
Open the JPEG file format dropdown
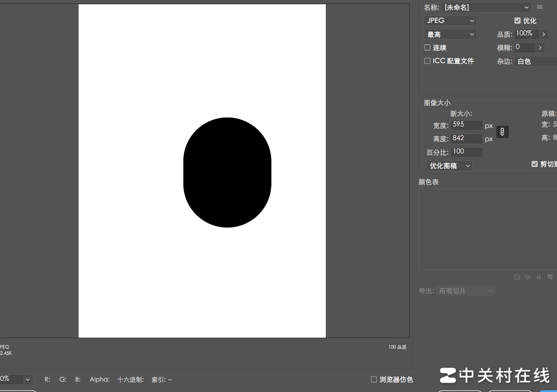[450, 21]
